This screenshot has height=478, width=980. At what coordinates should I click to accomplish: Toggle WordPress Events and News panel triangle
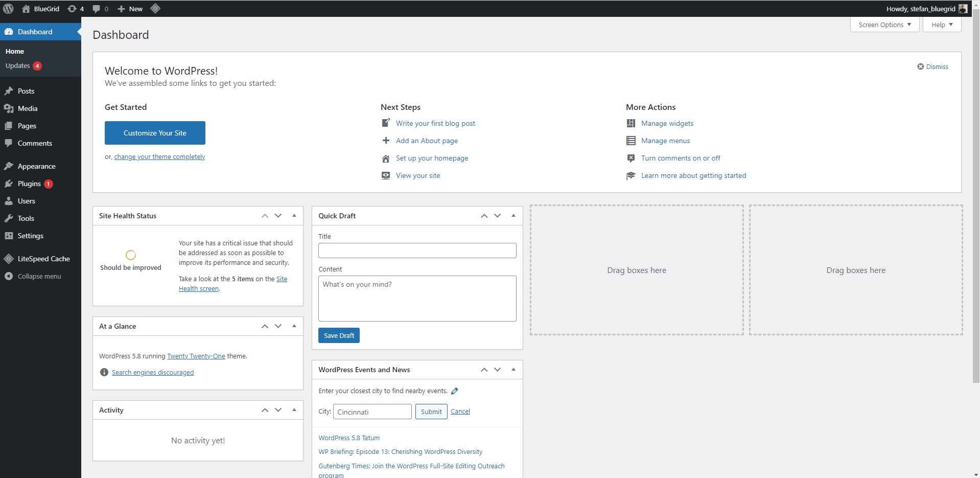click(514, 370)
